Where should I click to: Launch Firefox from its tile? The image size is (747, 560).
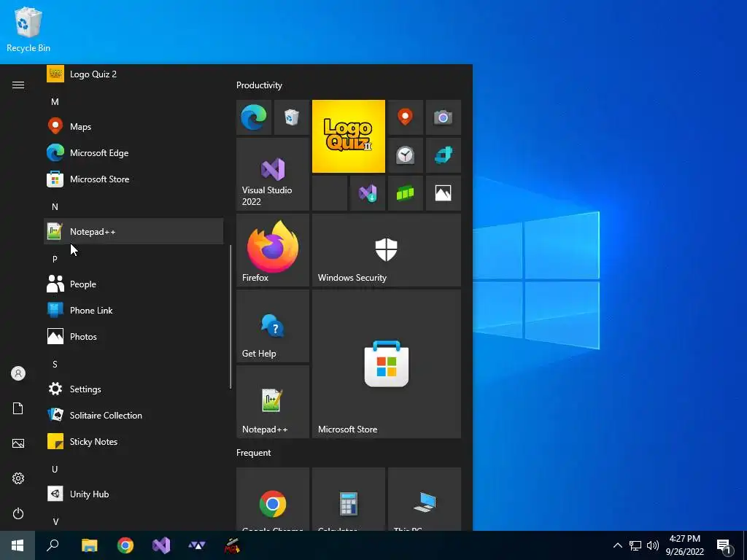[x=273, y=250]
